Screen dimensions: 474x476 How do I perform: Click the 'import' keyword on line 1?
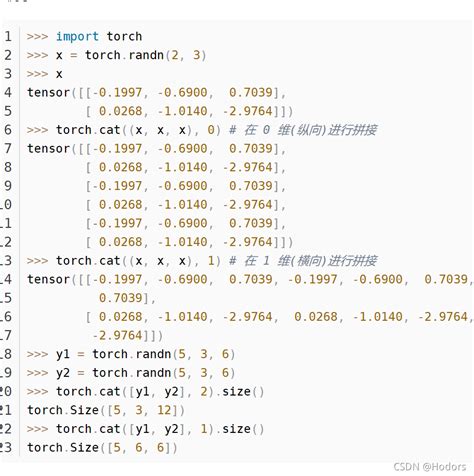click(x=77, y=36)
